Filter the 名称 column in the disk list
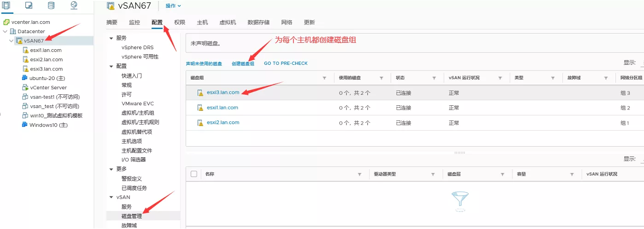The height and width of the screenshot is (229, 644). tap(359, 175)
